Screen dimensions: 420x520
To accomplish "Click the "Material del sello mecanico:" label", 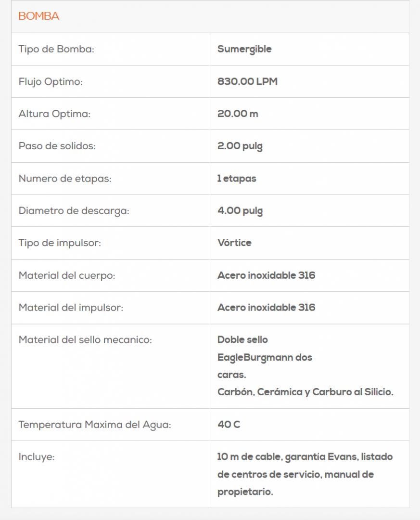I will (x=85, y=340).
